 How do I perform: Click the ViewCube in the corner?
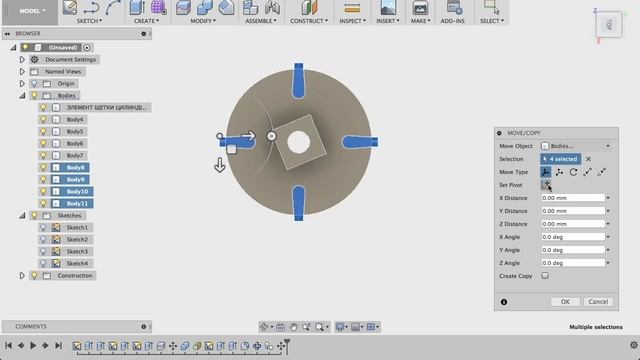[x=609, y=24]
